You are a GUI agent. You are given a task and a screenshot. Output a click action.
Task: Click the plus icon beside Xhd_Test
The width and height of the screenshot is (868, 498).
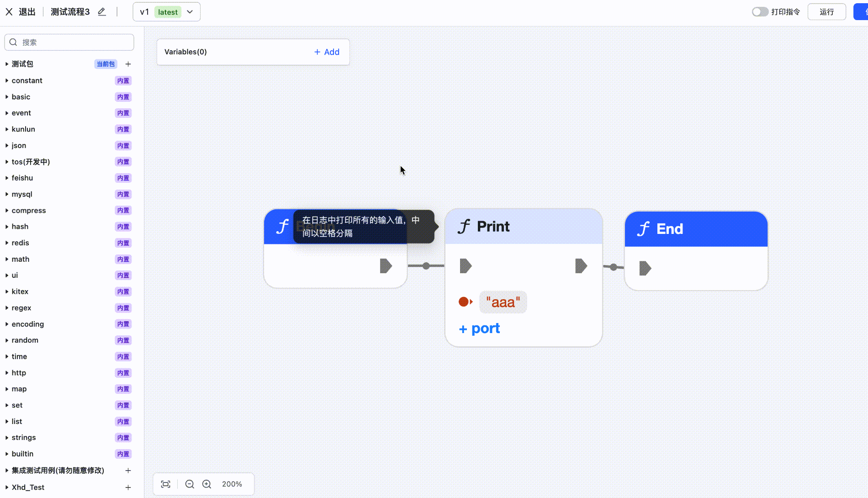pos(128,487)
